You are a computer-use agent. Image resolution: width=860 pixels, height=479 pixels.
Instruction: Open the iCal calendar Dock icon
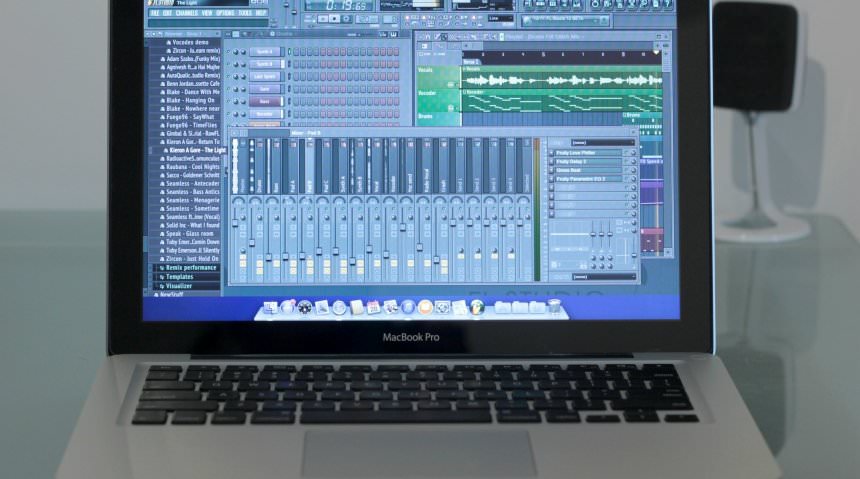374,308
